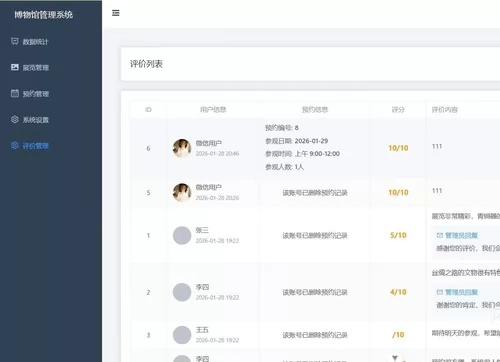Click the 111 comment in row ID 5

[x=437, y=191]
